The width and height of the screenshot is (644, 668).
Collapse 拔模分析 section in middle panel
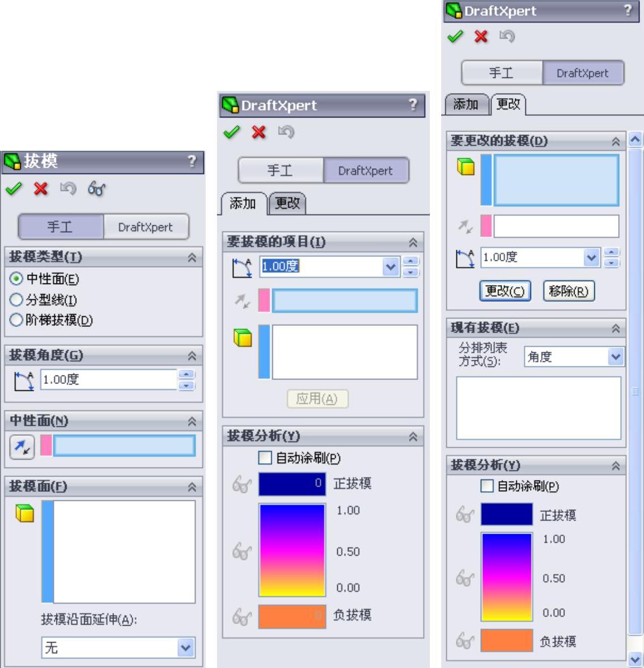pos(413,436)
